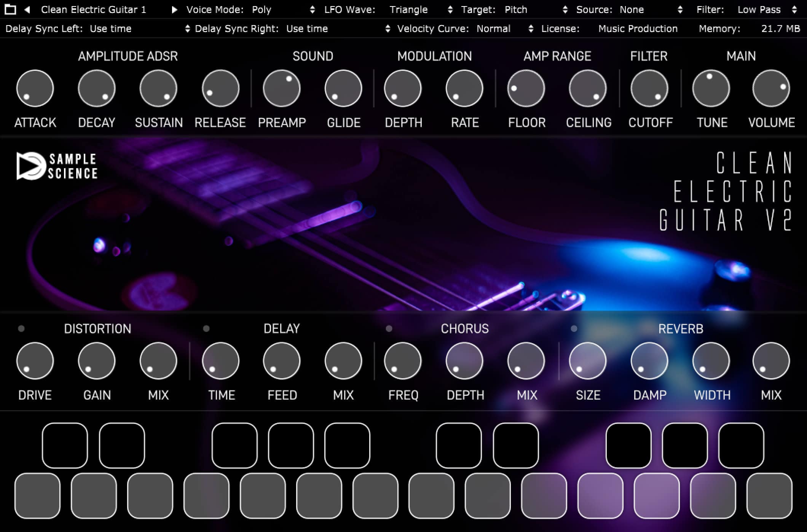This screenshot has height=532, width=807.
Task: Open the preset folder browser icon
Action: [10, 10]
